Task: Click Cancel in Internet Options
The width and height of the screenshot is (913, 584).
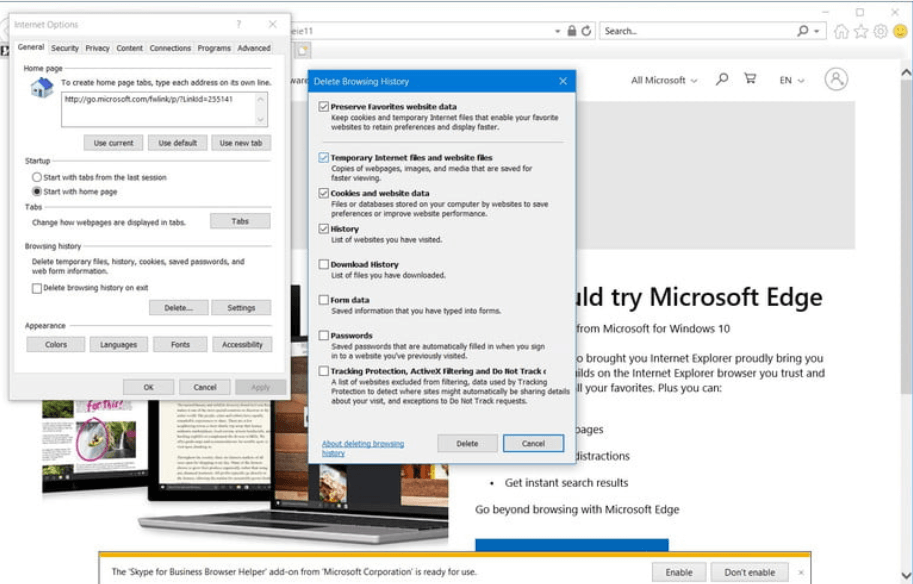Action: click(x=205, y=387)
